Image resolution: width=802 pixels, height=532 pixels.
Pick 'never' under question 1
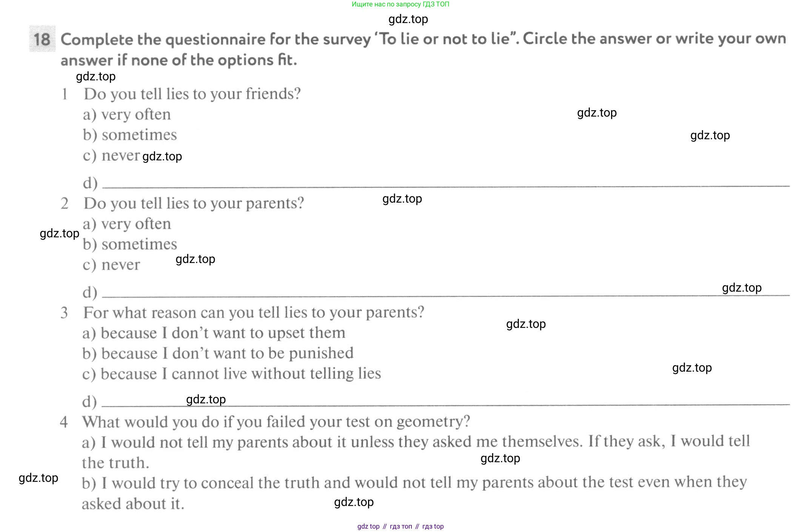coord(111,155)
